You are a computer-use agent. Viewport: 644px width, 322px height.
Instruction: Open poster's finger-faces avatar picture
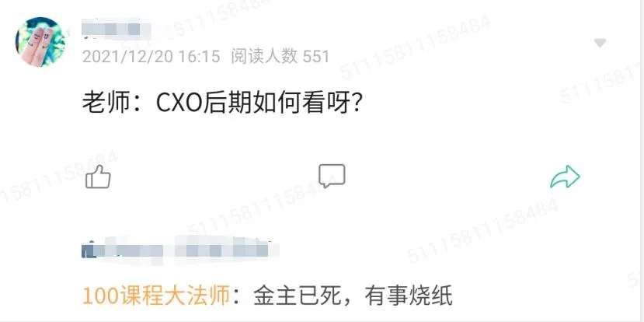(x=40, y=42)
